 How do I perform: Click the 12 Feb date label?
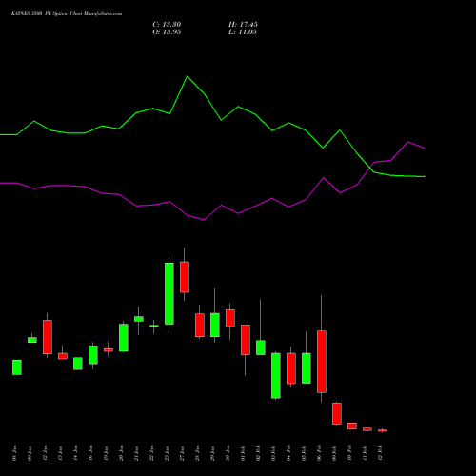[x=381, y=453]
